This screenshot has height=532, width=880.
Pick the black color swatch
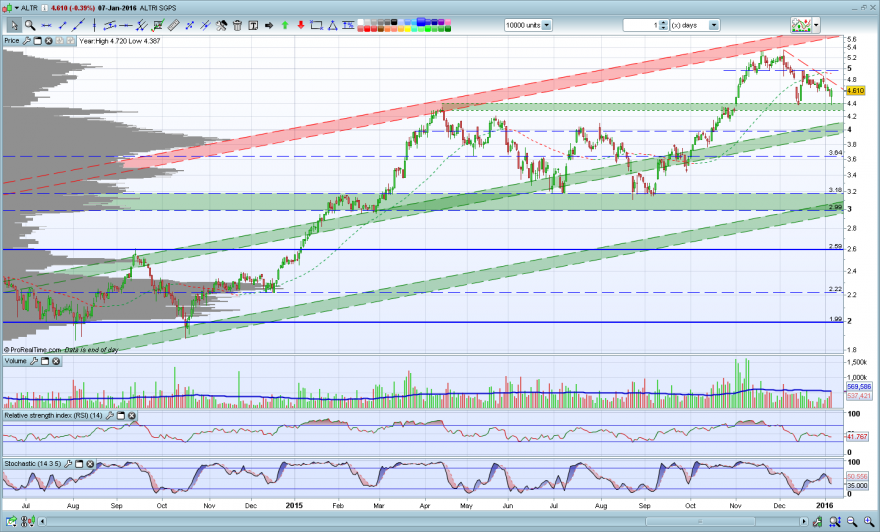395,22
